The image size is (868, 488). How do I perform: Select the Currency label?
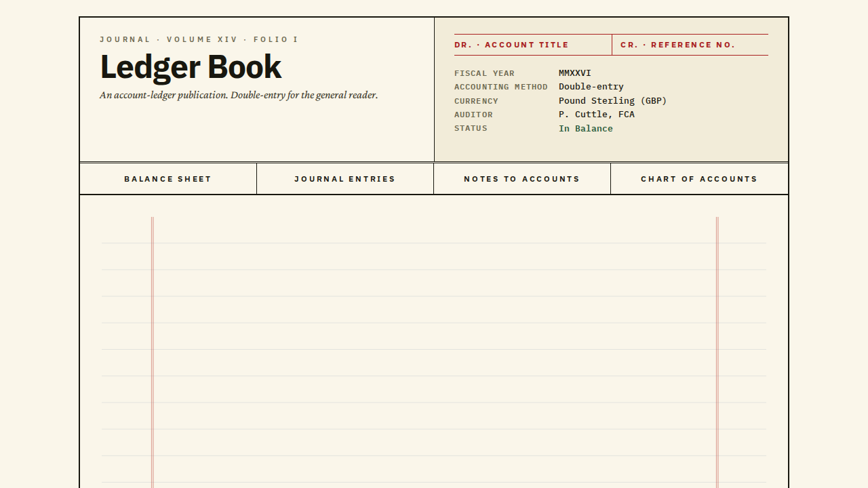pos(476,101)
